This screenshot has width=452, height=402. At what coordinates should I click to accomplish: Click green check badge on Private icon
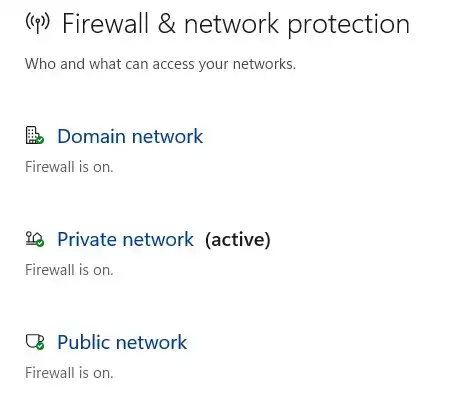pos(40,243)
